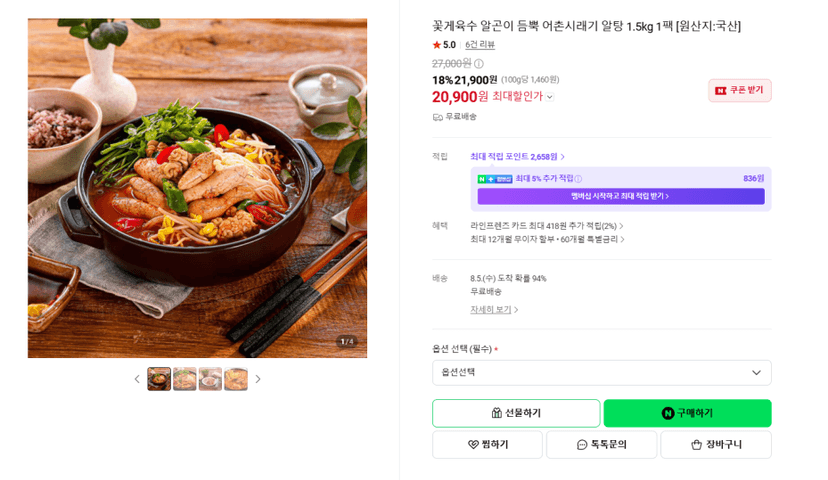Expand the 최대할인가 price details chevron
Screen dimensions: 828x480
[550, 97]
